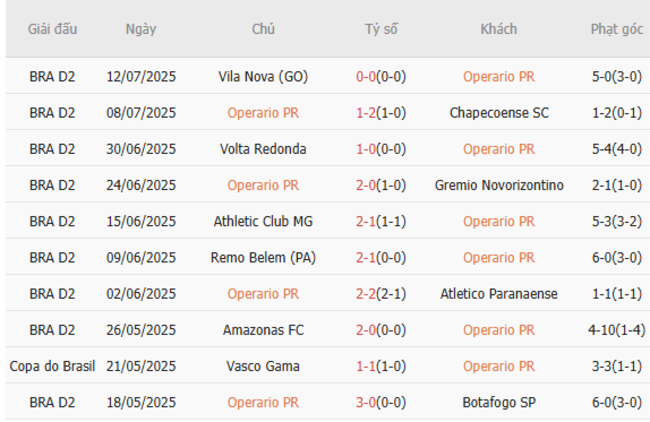650x422 pixels.
Task: Select the 4-10(1-4) corner kick result
Action: pyautogui.click(x=616, y=330)
